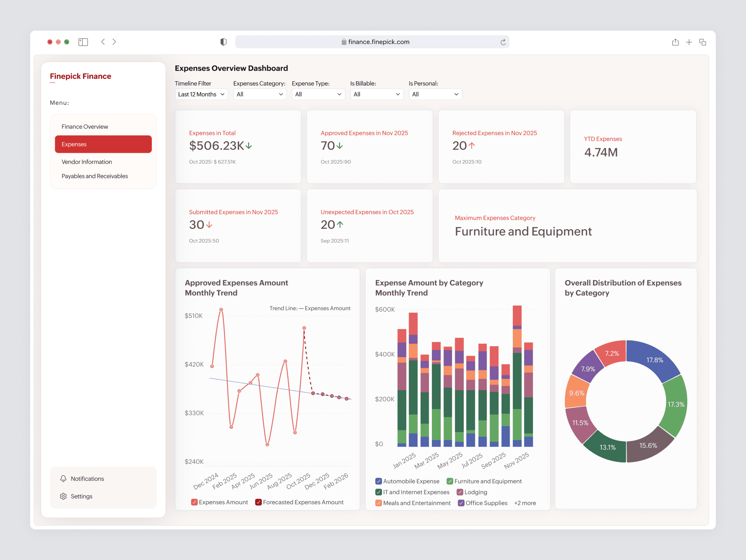The height and width of the screenshot is (560, 746).
Task: Click the browser reload icon
Action: click(x=503, y=42)
